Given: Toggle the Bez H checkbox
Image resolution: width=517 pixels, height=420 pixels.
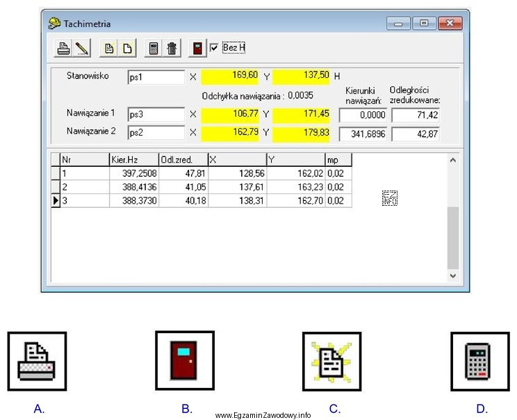Looking at the screenshot, I should click(214, 48).
